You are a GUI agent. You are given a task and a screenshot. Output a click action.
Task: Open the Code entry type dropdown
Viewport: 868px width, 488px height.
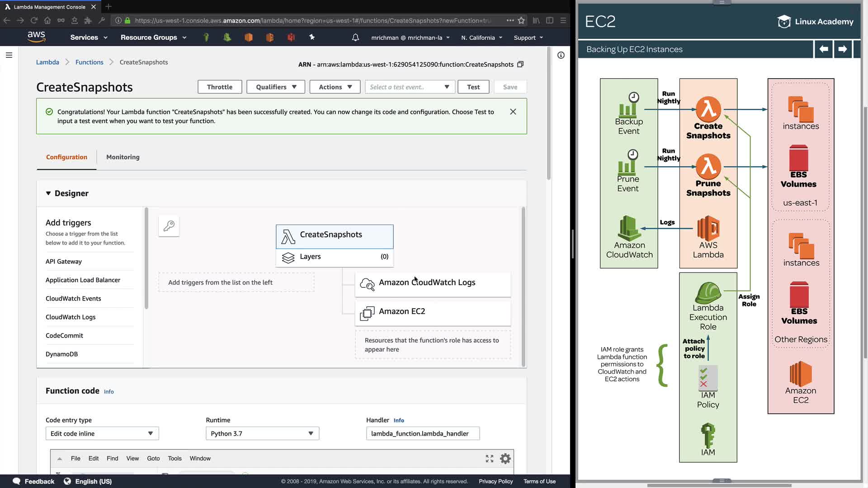point(102,433)
